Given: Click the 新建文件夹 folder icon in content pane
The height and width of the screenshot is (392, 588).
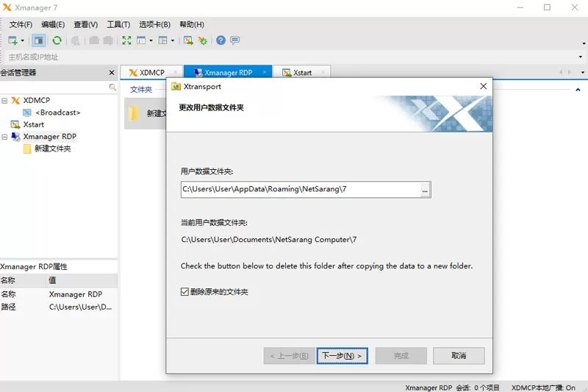Looking at the screenshot, I should 134,113.
